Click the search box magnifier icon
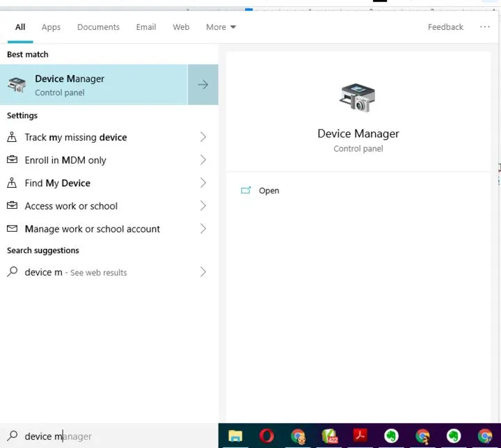501x448 pixels. coord(13,435)
